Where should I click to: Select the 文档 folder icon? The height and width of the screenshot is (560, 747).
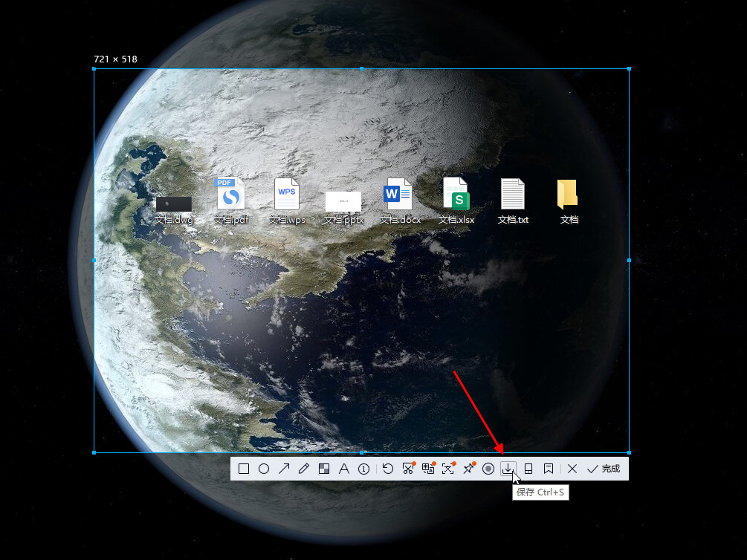[569, 201]
